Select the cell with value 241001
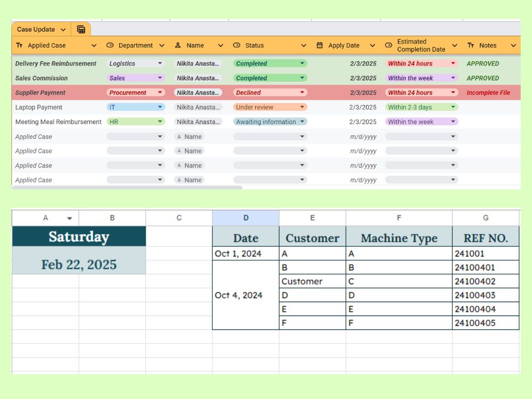Viewport: 532px width, 399px height. click(486, 253)
